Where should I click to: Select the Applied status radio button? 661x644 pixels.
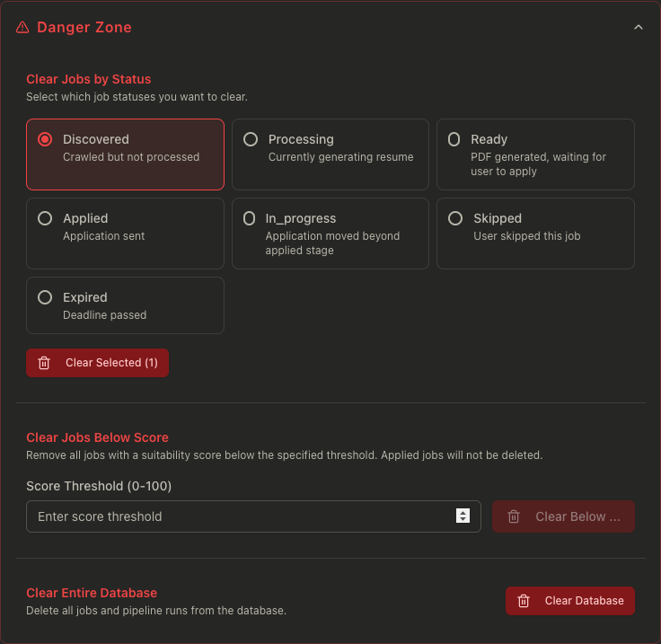coord(45,218)
